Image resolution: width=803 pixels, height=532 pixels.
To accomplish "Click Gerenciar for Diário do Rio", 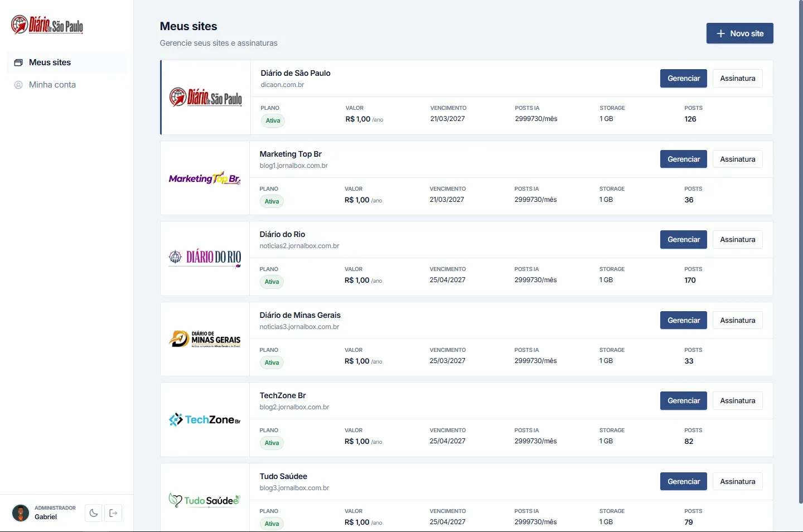I will tap(684, 240).
